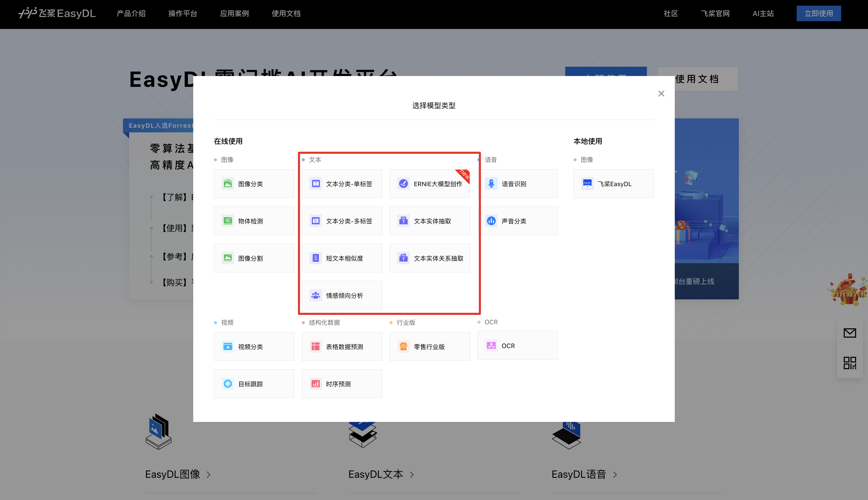Click the 语音识别 microphone icon
The height and width of the screenshot is (500, 868).
tap(491, 184)
